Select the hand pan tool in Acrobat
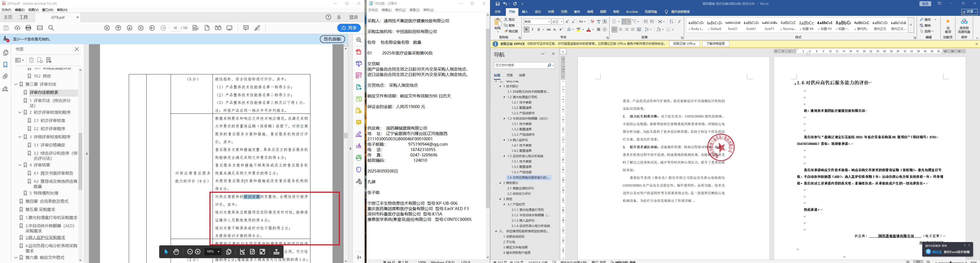 [x=176, y=251]
